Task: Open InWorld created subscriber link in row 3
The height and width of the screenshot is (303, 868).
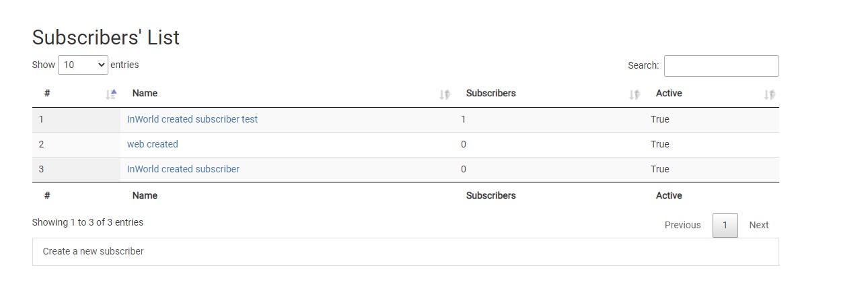Action: 183,169
